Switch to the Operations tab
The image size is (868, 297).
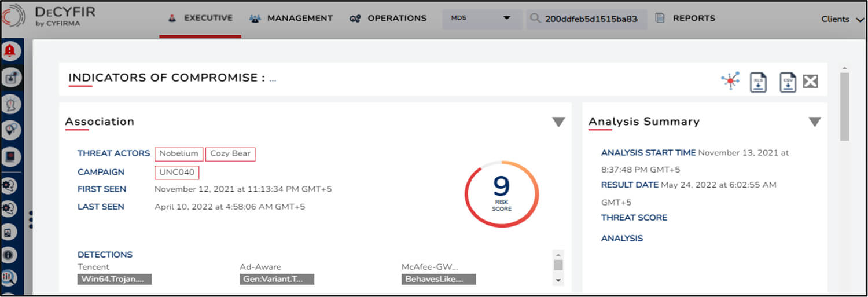pyautogui.click(x=388, y=18)
